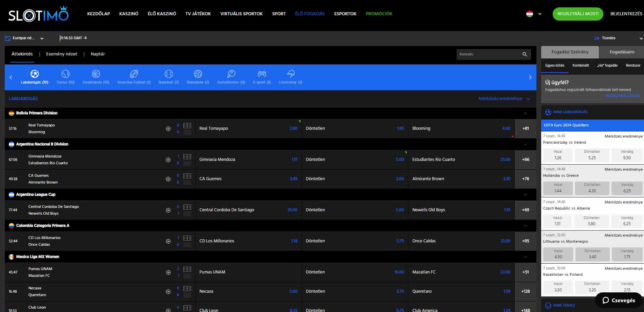Open ÉLŐ KASZINÓ menu item
The width and height of the screenshot is (644, 312).
(162, 14)
